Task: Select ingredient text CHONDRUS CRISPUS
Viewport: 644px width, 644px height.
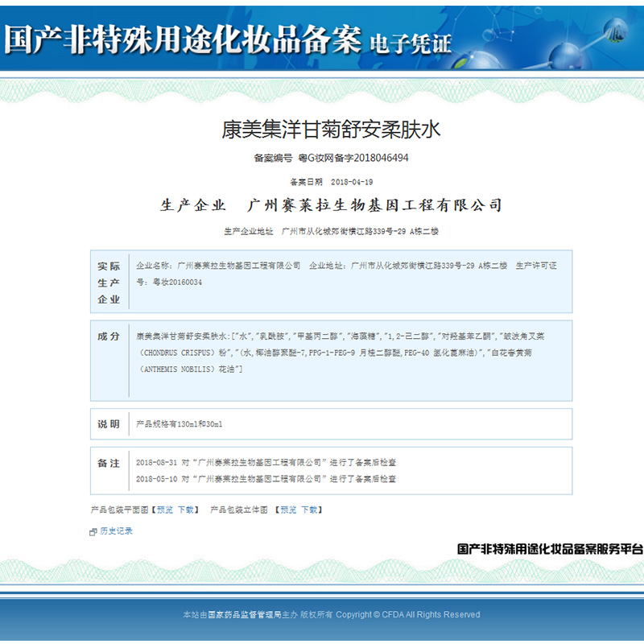Action: coord(177,353)
